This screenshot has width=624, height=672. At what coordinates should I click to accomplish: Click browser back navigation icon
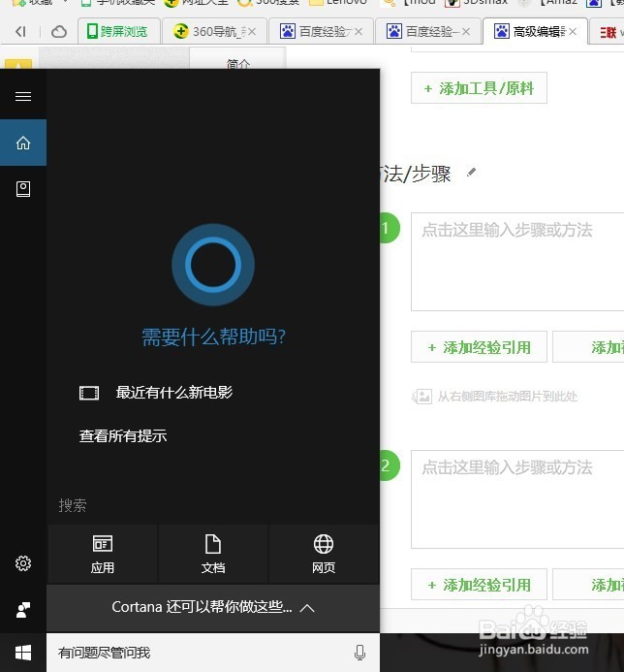tap(20, 32)
